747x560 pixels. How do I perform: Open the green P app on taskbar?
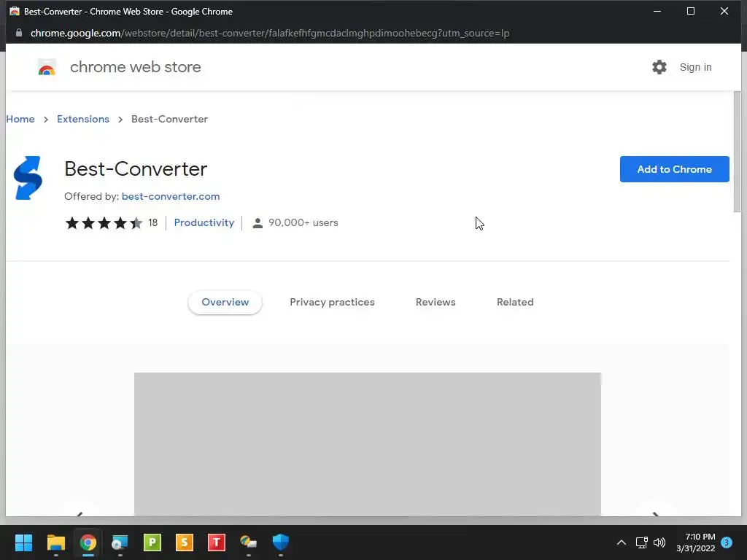(x=152, y=542)
